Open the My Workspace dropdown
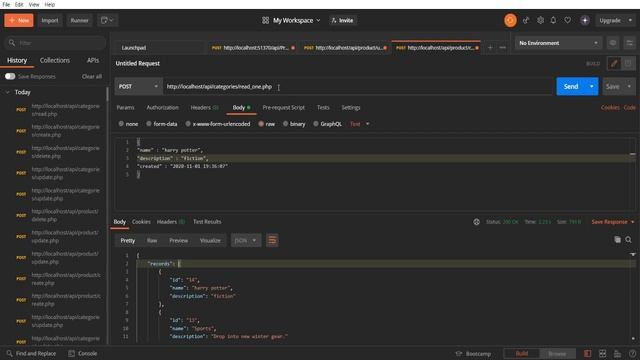 pyautogui.click(x=291, y=20)
